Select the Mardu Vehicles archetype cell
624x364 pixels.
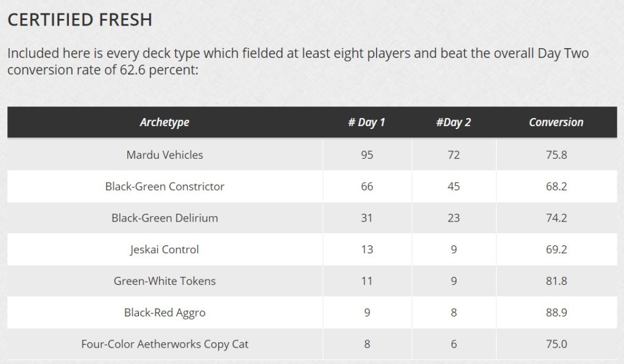click(x=165, y=155)
